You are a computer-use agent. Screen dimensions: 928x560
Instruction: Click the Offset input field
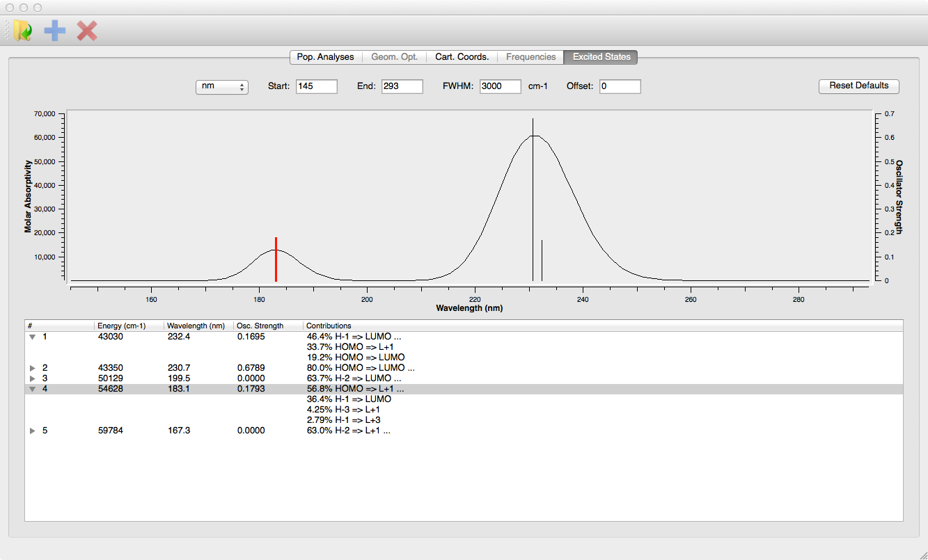[x=620, y=86]
